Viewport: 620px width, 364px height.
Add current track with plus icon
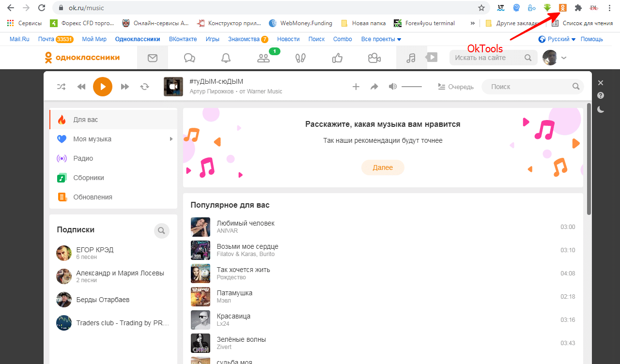click(356, 87)
